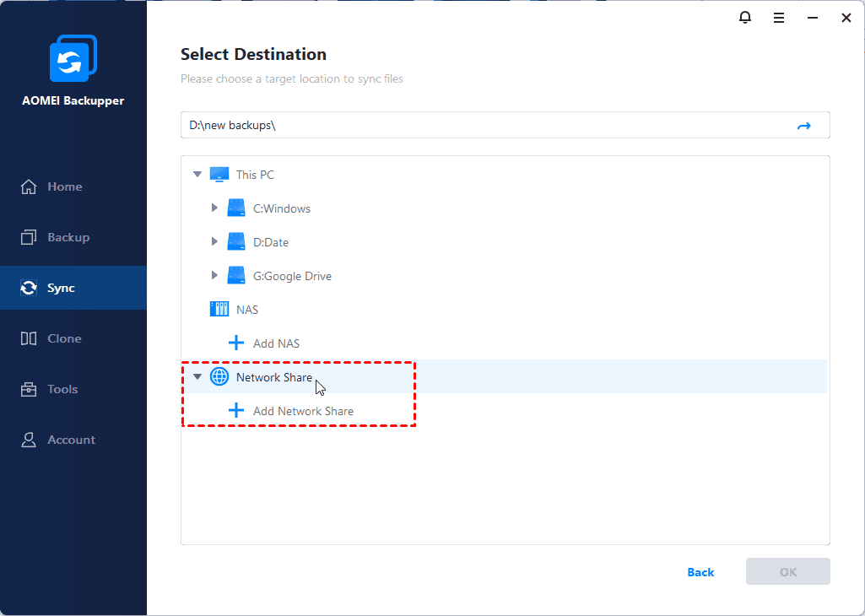Go to the Backup section
Viewport: 865px width, 616px height.
tap(68, 237)
